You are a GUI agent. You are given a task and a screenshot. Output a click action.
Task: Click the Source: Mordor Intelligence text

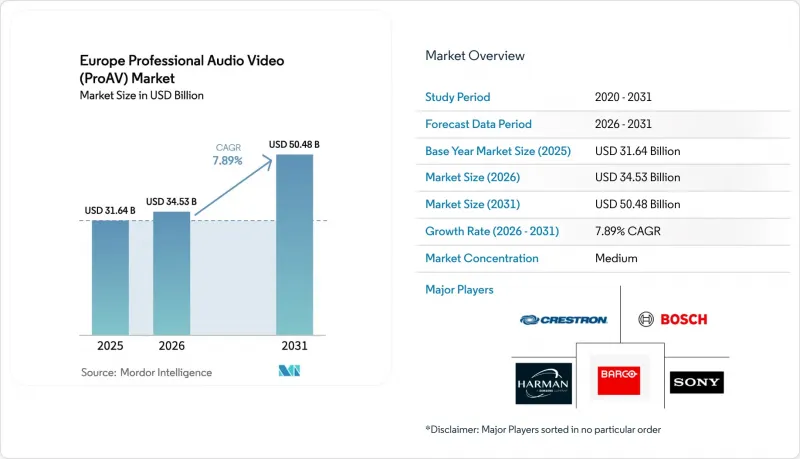(146, 373)
